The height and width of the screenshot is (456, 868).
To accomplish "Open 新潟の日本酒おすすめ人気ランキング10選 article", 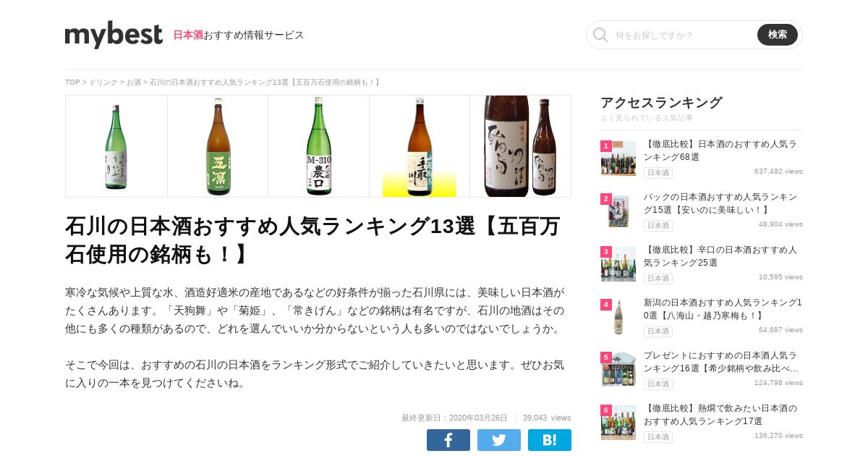I will coord(723,309).
